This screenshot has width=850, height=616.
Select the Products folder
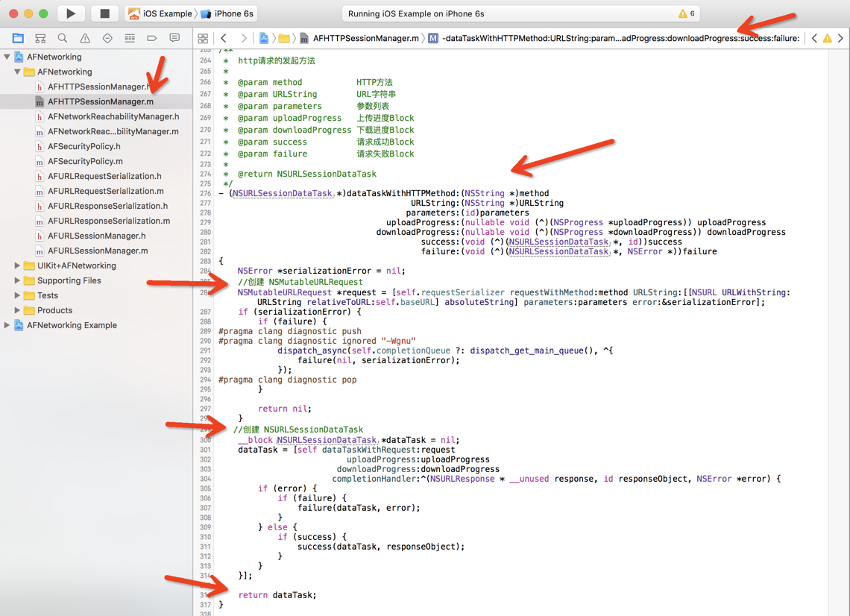pos(96,310)
